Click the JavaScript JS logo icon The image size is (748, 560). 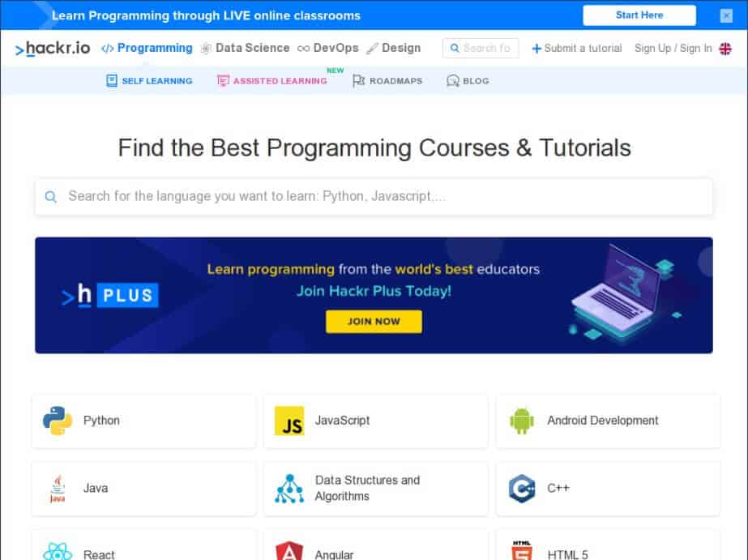coord(289,421)
